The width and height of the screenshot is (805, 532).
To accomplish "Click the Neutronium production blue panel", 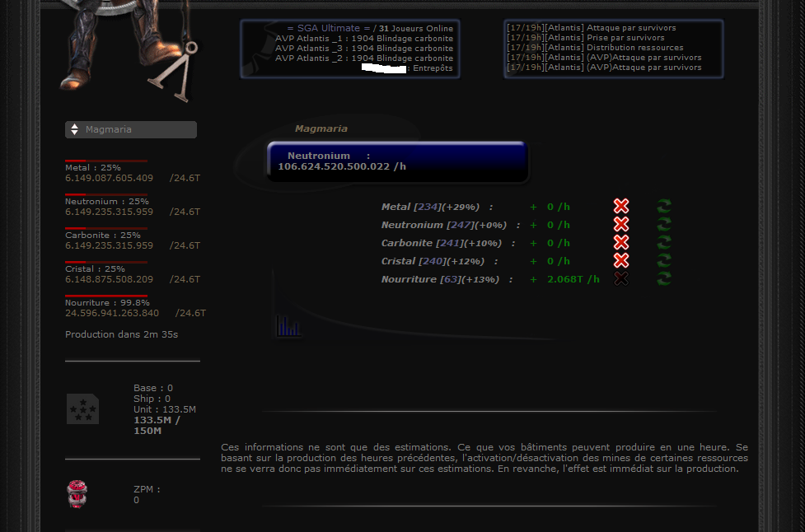I will 397,161.
